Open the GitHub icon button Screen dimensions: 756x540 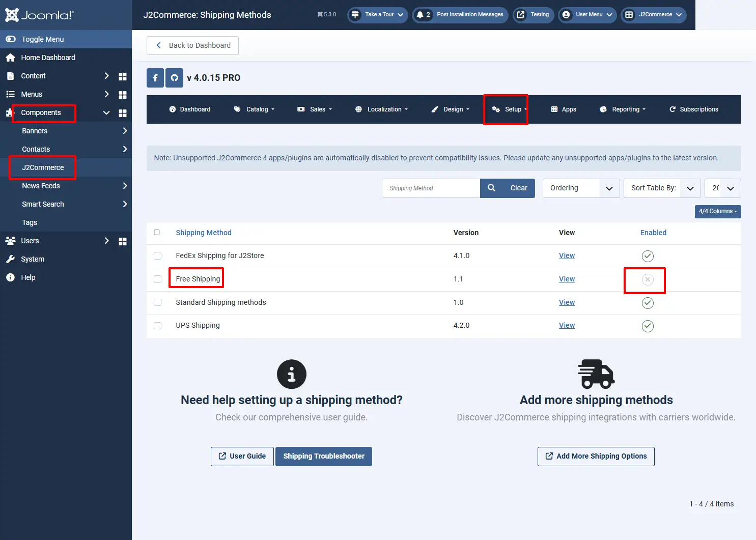(174, 78)
